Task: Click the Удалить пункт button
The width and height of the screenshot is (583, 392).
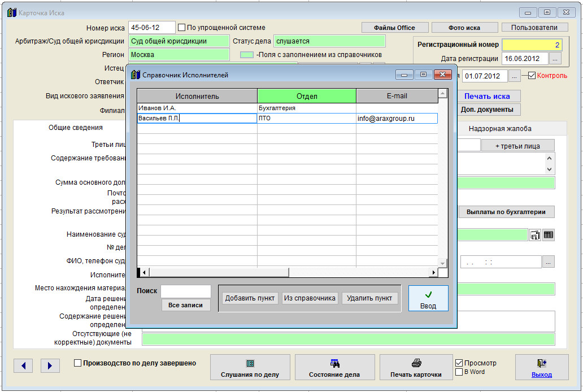Action: (x=370, y=298)
